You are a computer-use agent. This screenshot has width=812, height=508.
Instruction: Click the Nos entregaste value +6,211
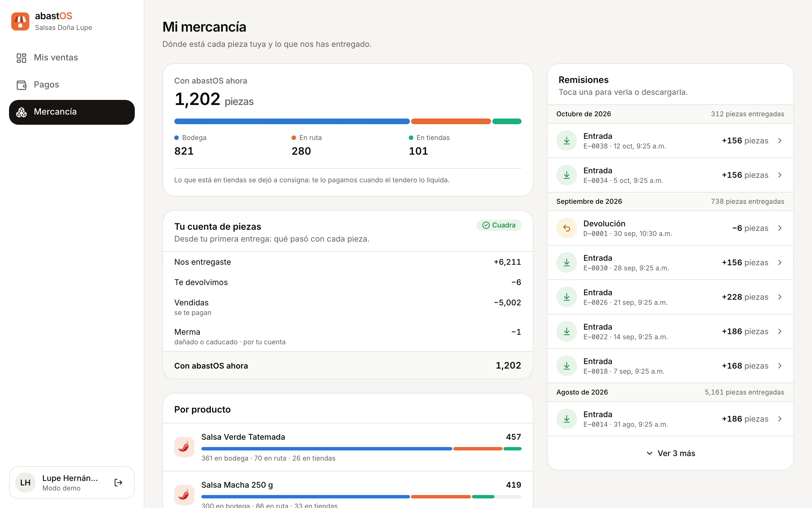click(x=507, y=262)
